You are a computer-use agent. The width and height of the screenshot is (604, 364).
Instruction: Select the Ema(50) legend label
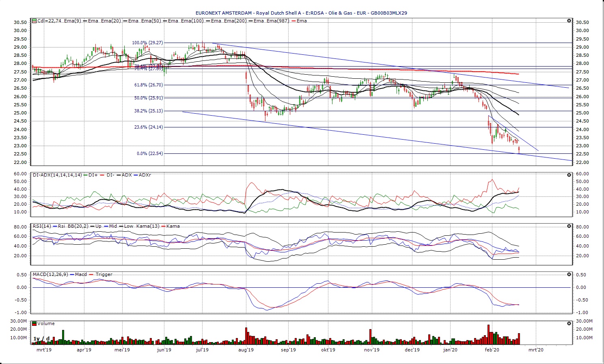click(x=151, y=21)
